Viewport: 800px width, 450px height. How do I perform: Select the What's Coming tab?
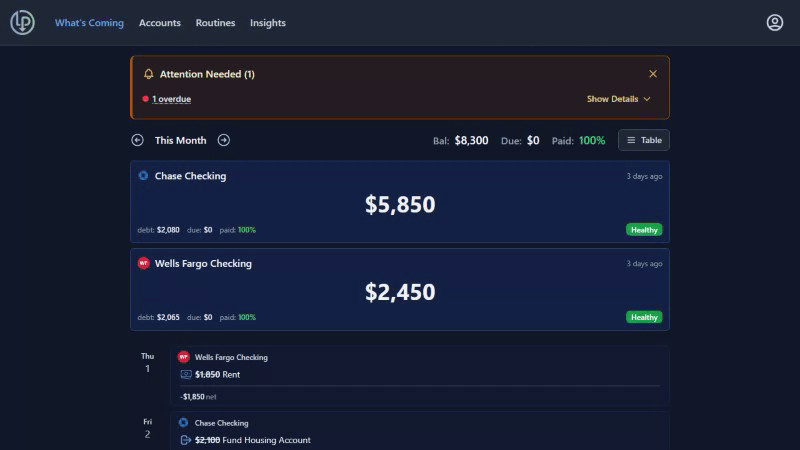(x=89, y=23)
